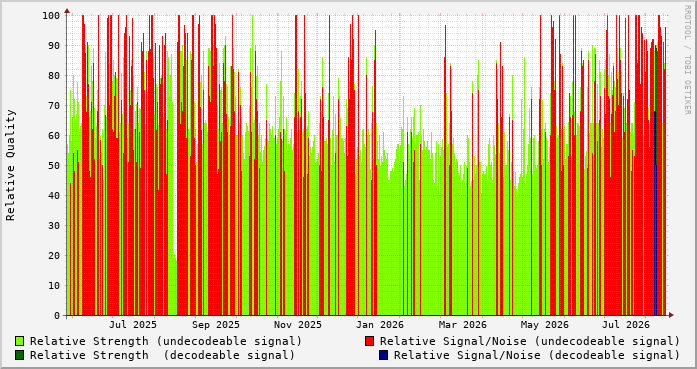Click the Mar 2026 x-axis label
The height and width of the screenshot is (369, 697).
(463, 325)
